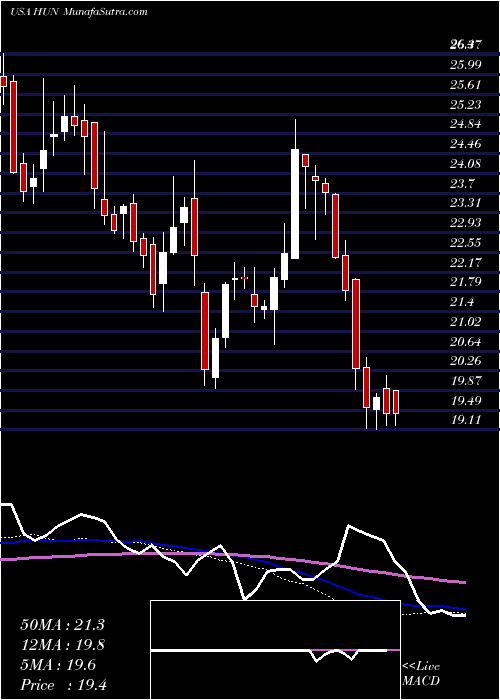This screenshot has width=500, height=700.
Task: Click the 21.4 price level label
Action: pos(462,302)
